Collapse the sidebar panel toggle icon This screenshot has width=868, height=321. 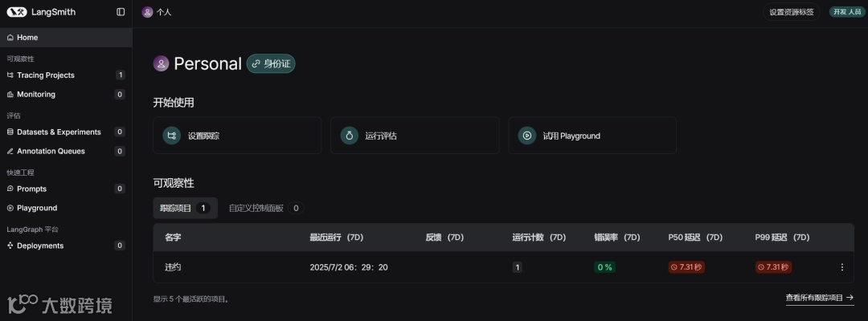click(x=121, y=12)
